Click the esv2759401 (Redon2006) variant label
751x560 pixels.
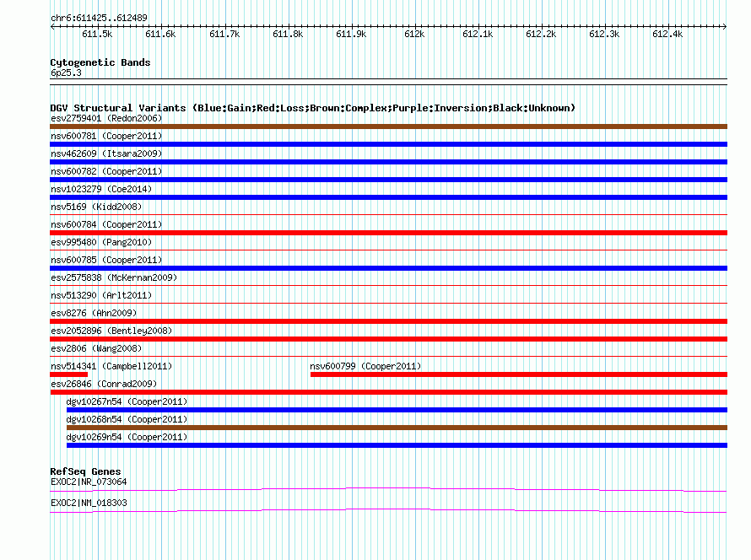106,118
